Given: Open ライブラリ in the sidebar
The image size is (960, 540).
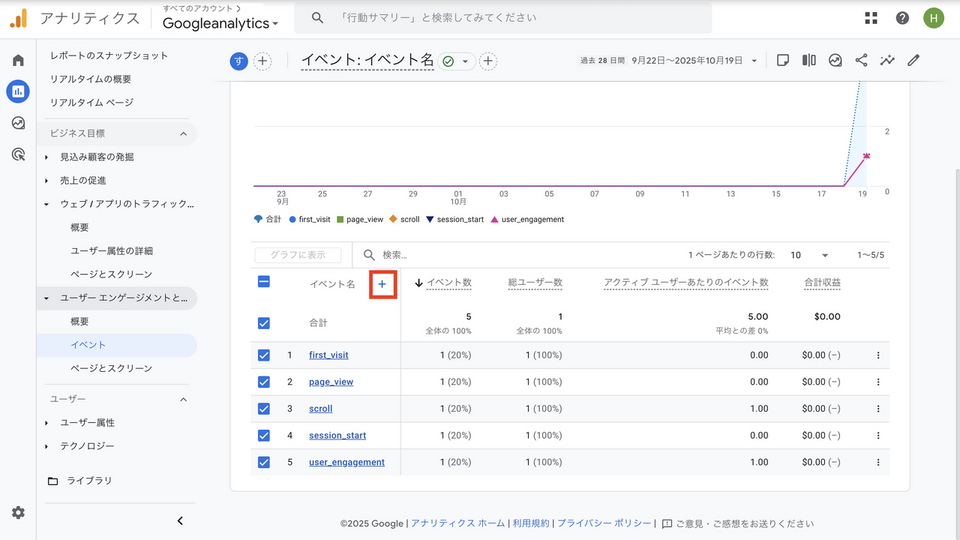Looking at the screenshot, I should [89, 481].
